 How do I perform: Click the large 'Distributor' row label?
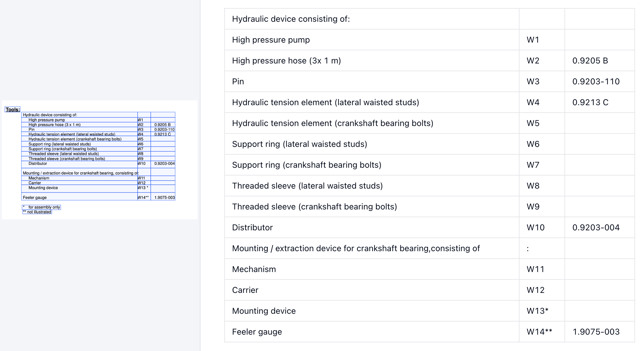[252, 227]
